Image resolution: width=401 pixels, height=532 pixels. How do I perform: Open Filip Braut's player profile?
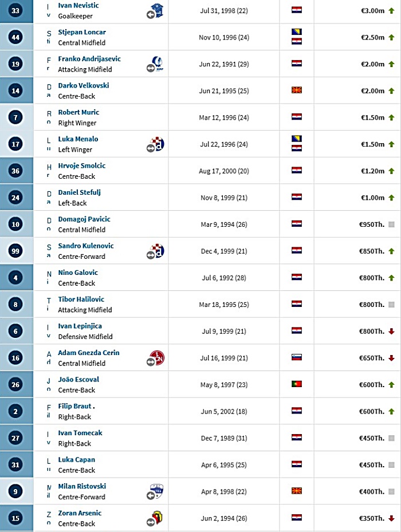point(74,406)
